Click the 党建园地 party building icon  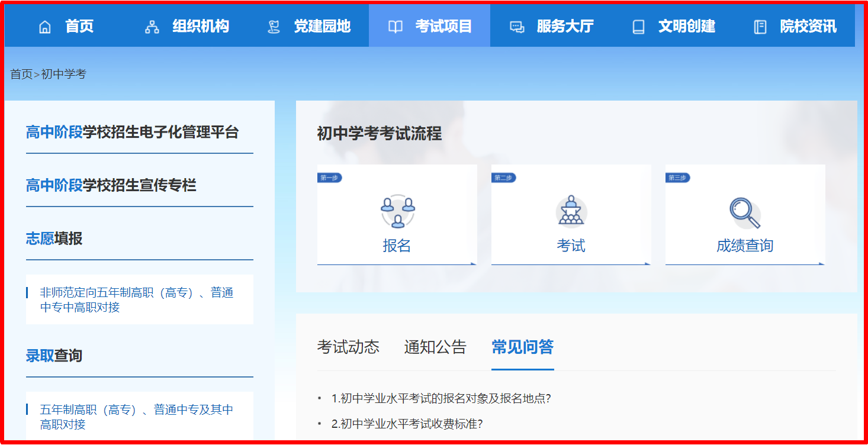coord(273,26)
